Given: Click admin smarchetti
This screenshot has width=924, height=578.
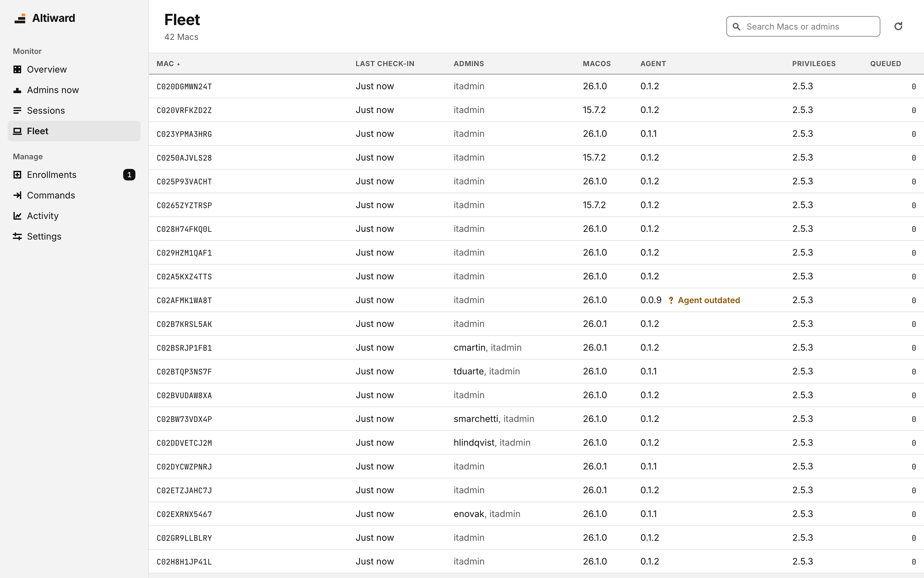Looking at the screenshot, I should (x=476, y=419).
